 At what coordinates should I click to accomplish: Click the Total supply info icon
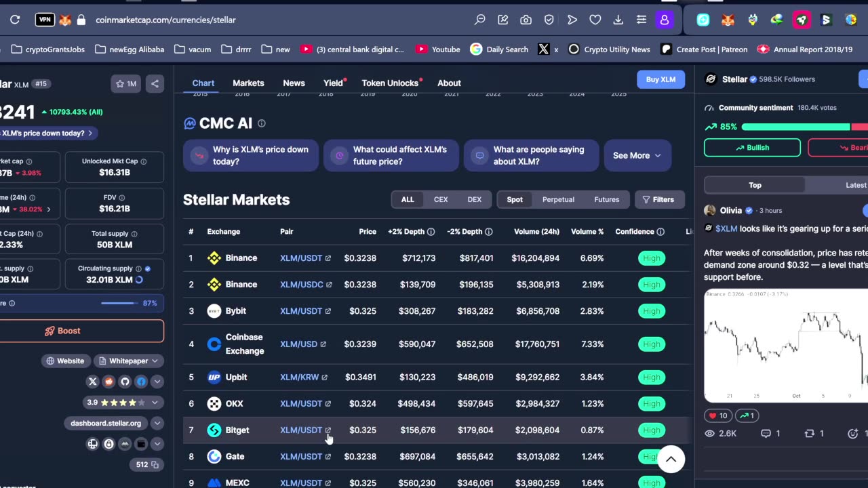tap(135, 234)
